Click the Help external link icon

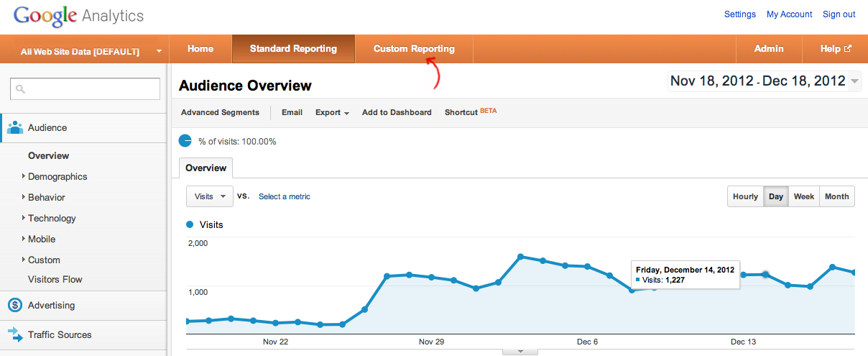(848, 49)
